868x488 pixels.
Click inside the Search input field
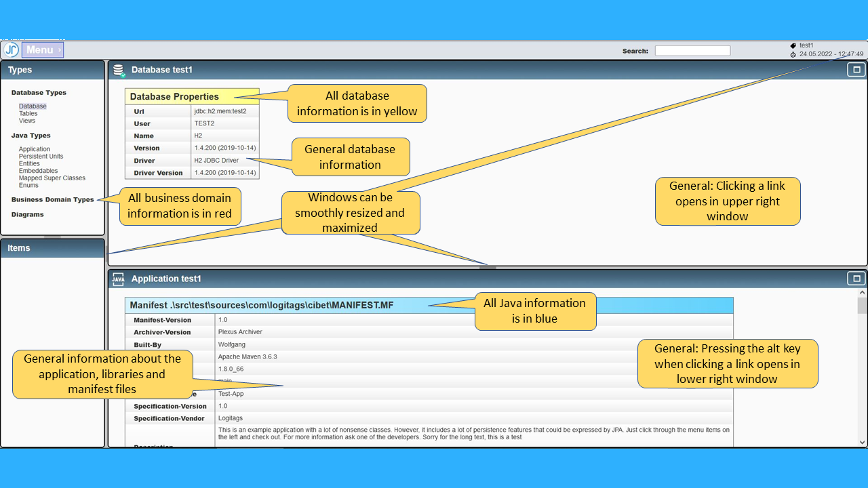click(692, 51)
